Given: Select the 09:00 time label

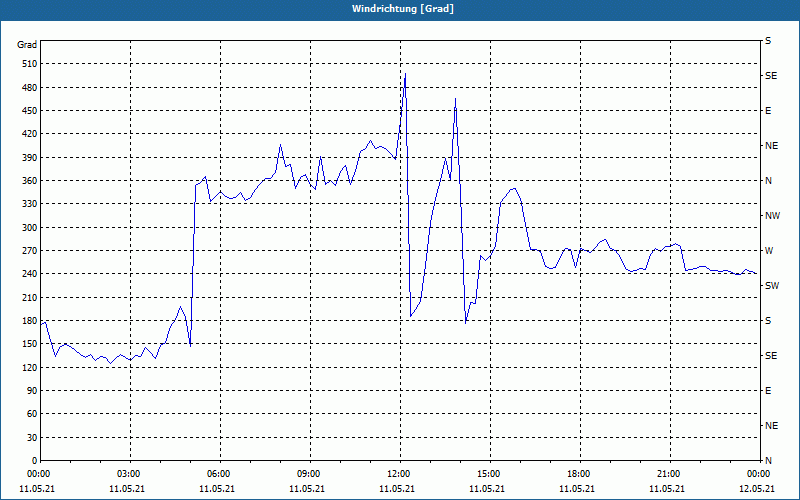Looking at the screenshot, I should [307, 474].
